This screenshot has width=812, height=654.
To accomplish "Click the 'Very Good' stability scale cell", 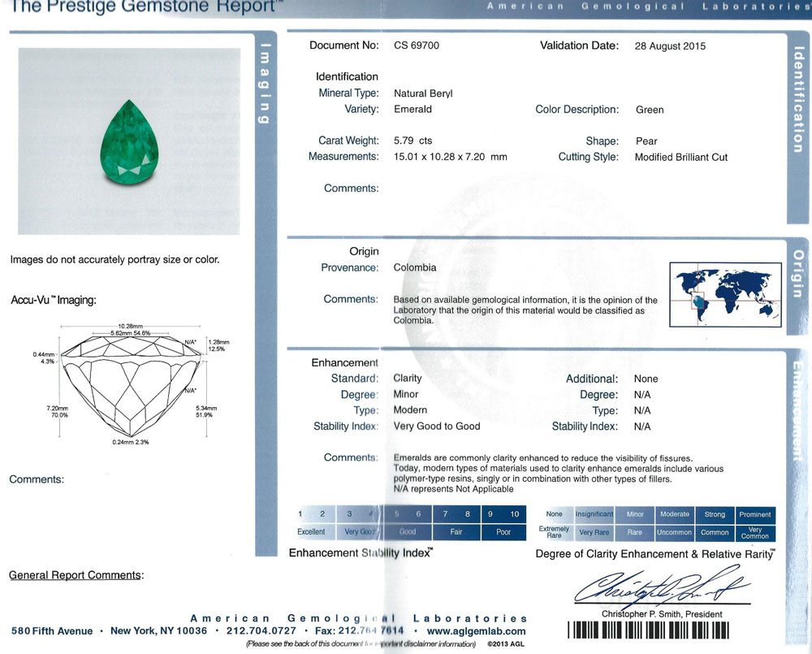I will (x=360, y=532).
